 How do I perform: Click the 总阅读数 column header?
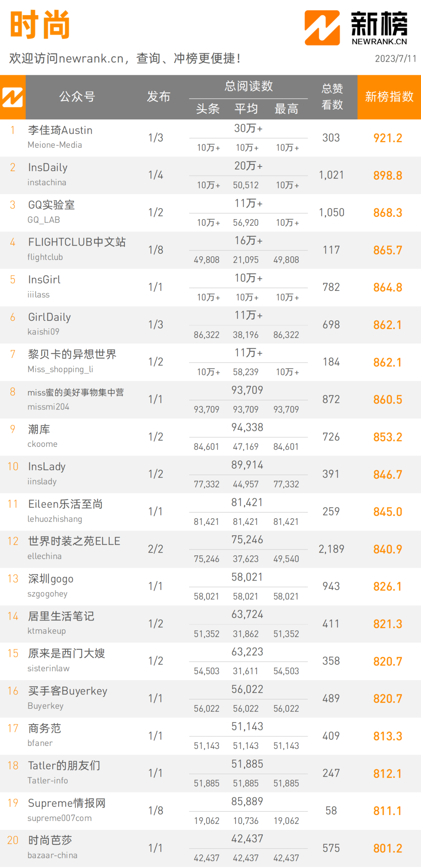tap(248, 86)
